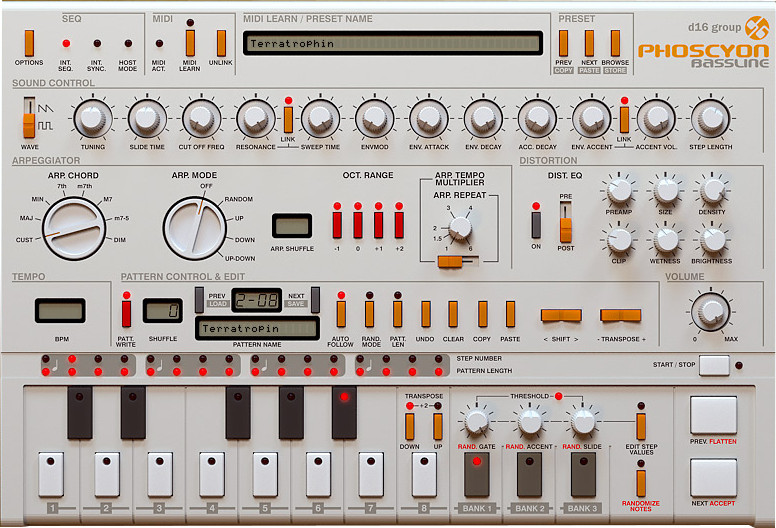This screenshot has width=776, height=528.
Task: Click the CUT OFF FREQ knob
Action: pos(201,118)
